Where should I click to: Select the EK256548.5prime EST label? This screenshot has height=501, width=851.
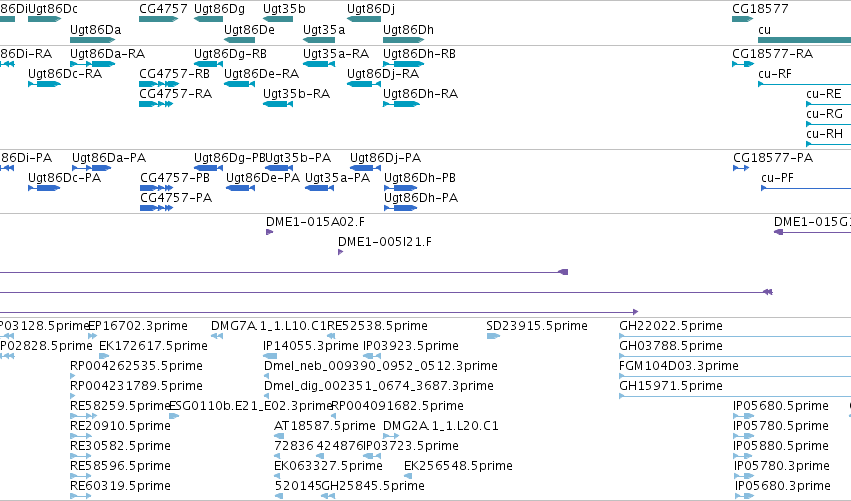[x=458, y=466]
